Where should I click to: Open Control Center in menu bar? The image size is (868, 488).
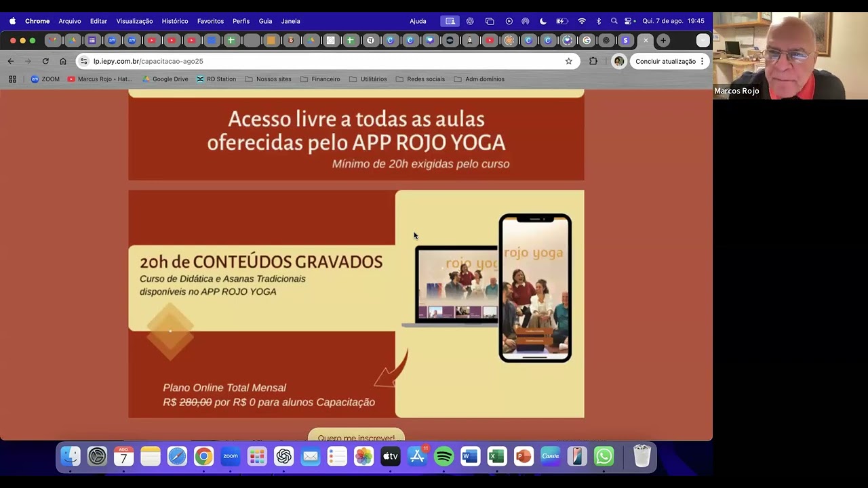(x=629, y=21)
